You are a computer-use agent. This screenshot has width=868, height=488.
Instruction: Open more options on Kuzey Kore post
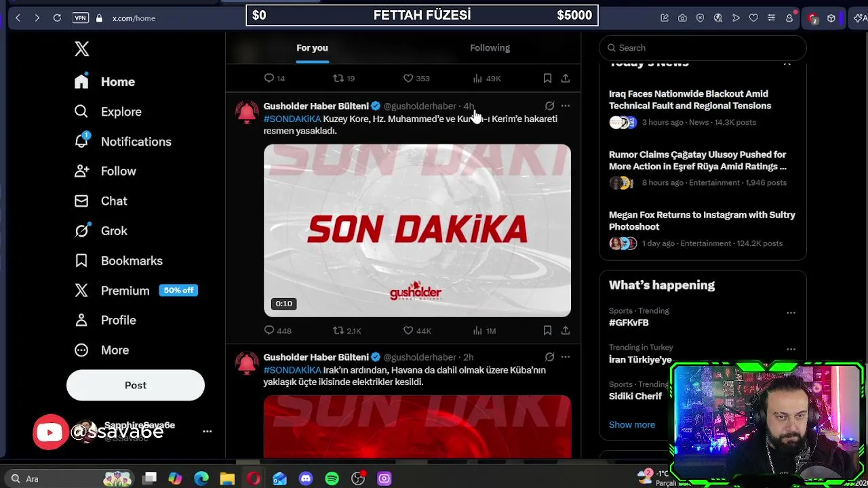click(565, 106)
